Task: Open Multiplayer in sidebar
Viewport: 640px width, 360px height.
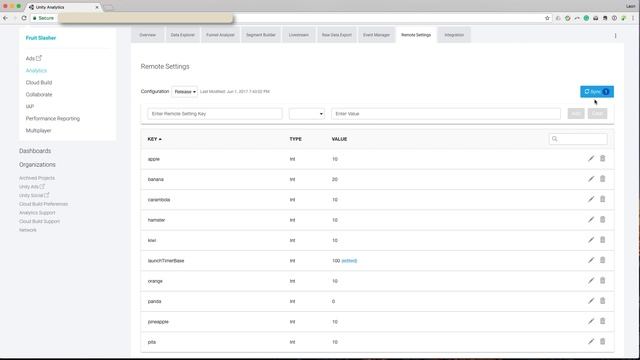Action: tap(38, 131)
